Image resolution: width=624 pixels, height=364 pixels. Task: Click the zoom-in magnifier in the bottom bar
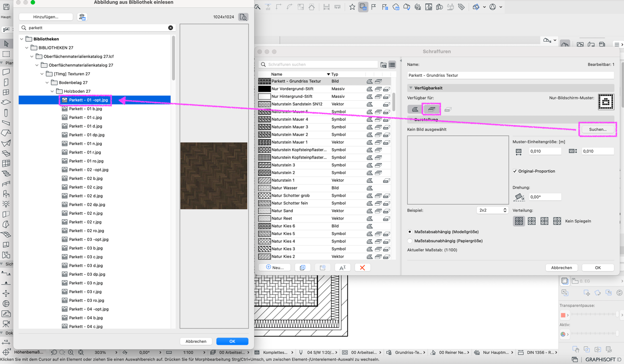[71, 352]
